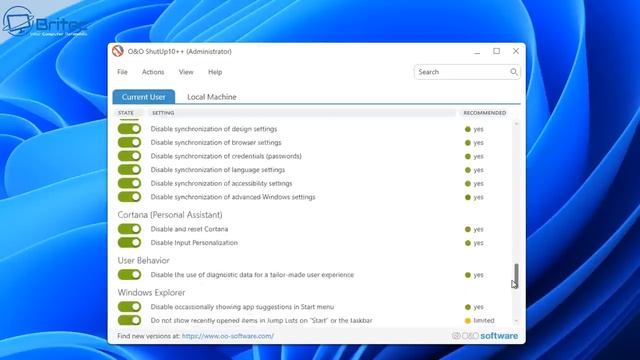Click the O&O ShutUp10++ app icon in title bar
This screenshot has height=360, width=640.
(118, 51)
